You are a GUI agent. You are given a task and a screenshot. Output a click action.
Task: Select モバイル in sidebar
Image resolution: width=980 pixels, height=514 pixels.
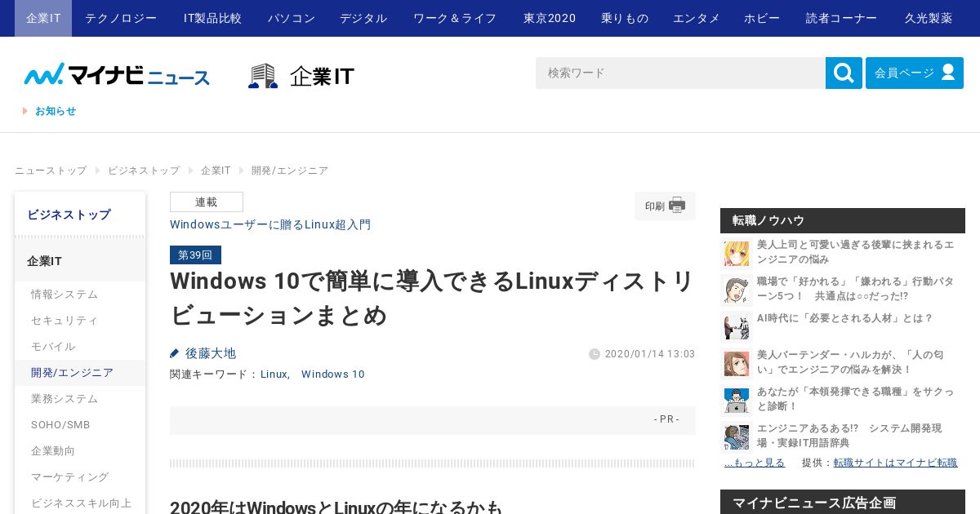point(80,347)
